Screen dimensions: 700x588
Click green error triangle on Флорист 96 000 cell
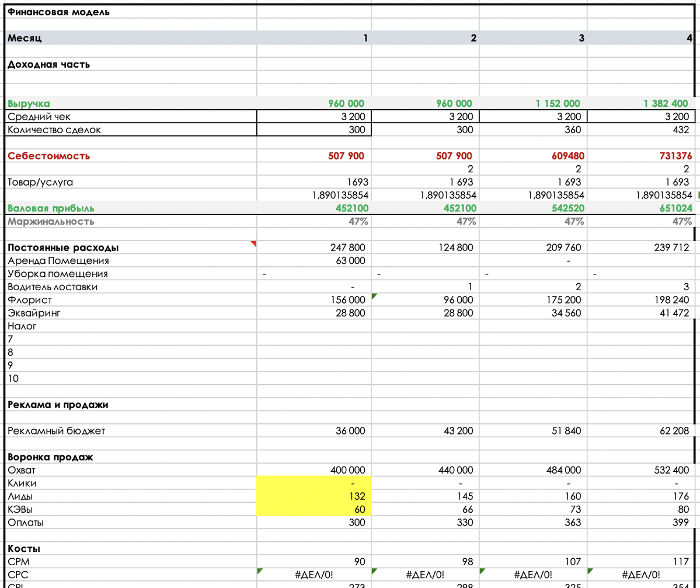tap(374, 296)
